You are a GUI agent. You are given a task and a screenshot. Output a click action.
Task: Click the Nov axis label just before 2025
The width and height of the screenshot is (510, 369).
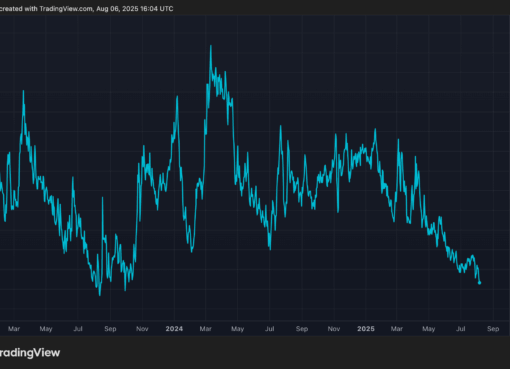point(334,329)
